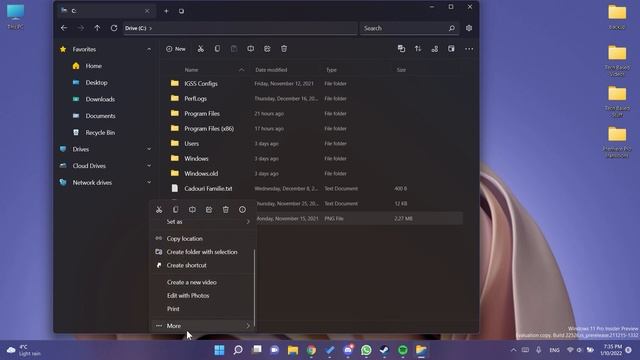Click the Drive (C:) address breadcrumb
This screenshot has width=640, height=360.
(x=136, y=28)
